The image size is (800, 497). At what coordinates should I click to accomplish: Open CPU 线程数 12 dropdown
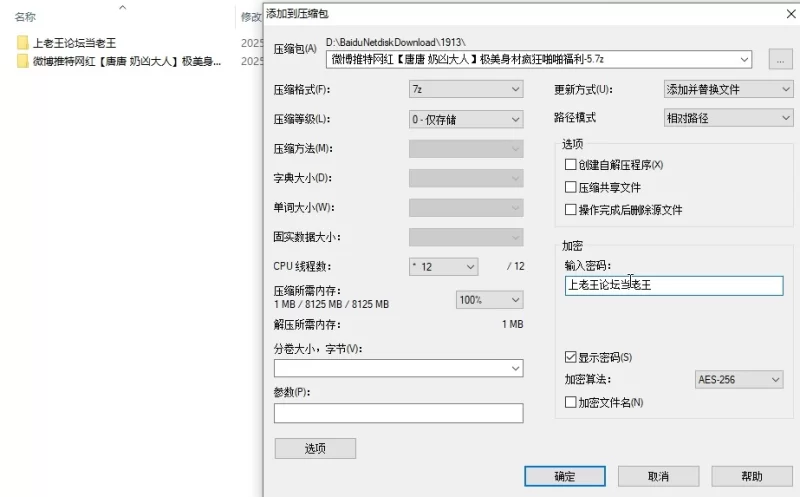pyautogui.click(x=443, y=267)
